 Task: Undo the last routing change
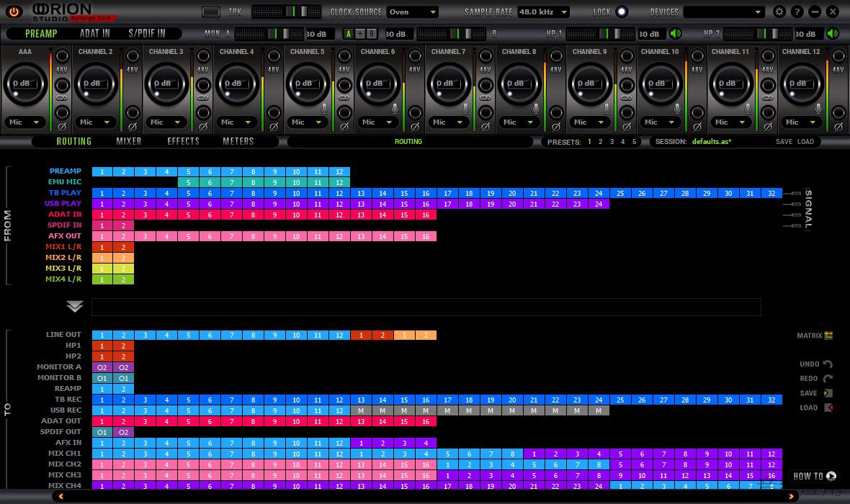pyautogui.click(x=827, y=364)
